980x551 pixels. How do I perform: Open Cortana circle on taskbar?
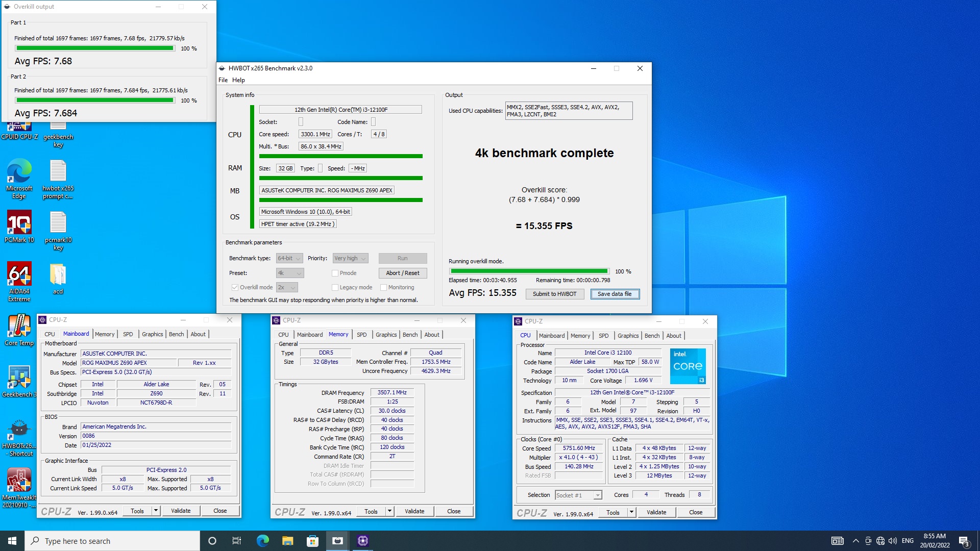(212, 541)
